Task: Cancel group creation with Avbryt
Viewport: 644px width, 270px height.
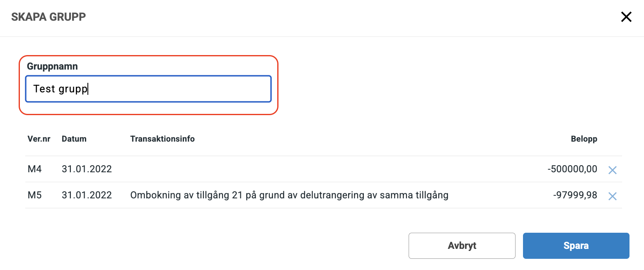Action: click(462, 246)
